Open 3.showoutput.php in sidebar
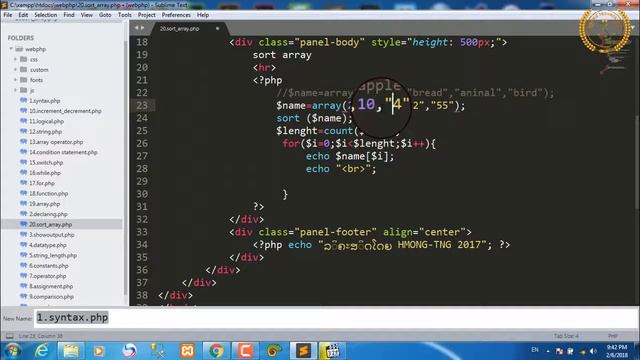640x360 pixels. pyautogui.click(x=51, y=235)
